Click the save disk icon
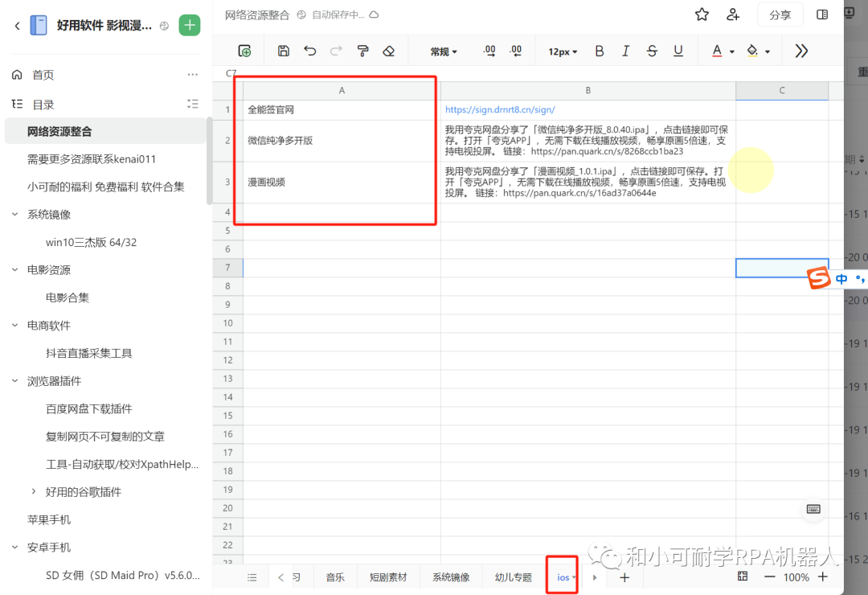 284,51
